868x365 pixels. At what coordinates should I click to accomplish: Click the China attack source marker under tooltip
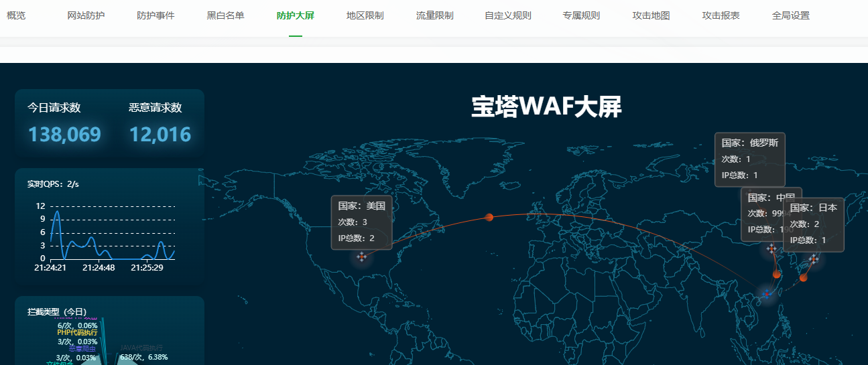click(x=771, y=248)
